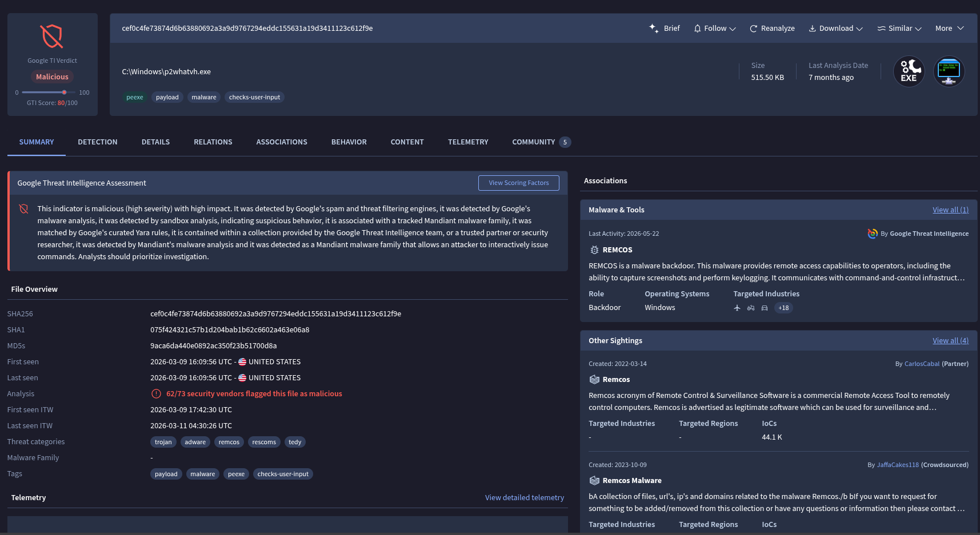Open the Community tab

541,142
